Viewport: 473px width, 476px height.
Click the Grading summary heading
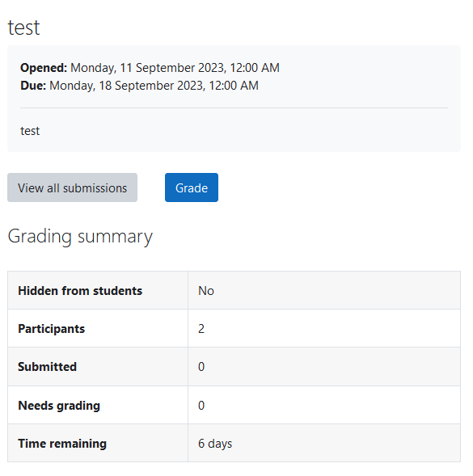[80, 237]
